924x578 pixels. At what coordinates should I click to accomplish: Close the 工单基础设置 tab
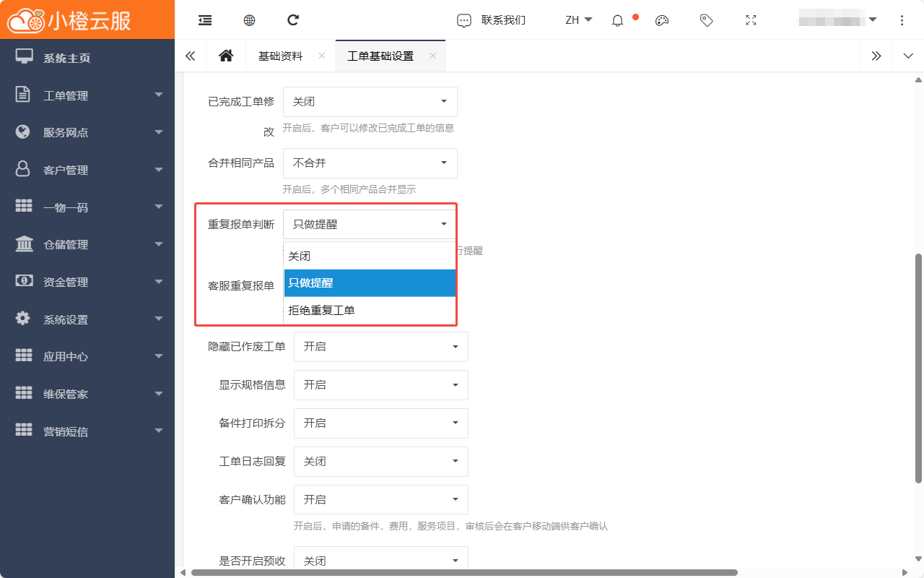pos(432,56)
